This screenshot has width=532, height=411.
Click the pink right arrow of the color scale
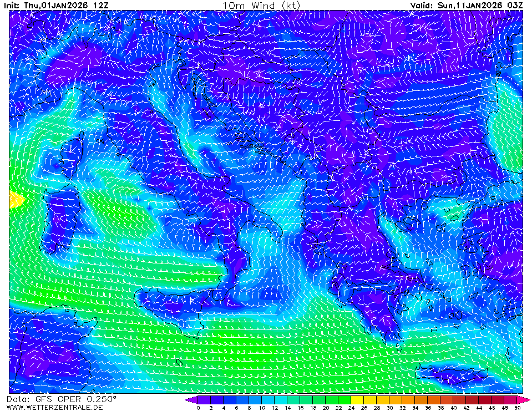[525, 399]
